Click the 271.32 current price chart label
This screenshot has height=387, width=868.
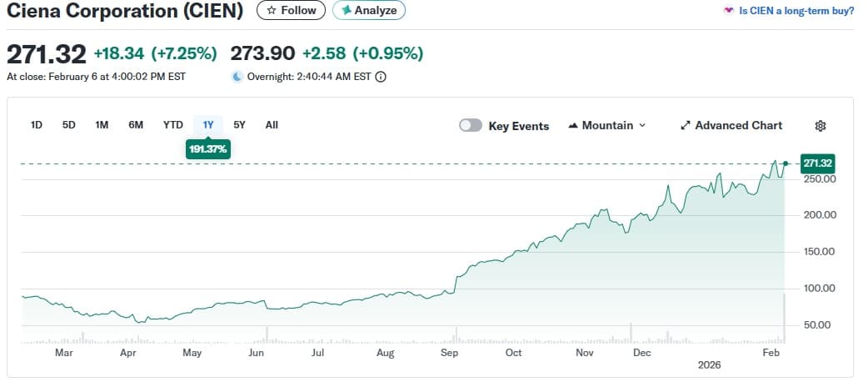[x=817, y=163]
